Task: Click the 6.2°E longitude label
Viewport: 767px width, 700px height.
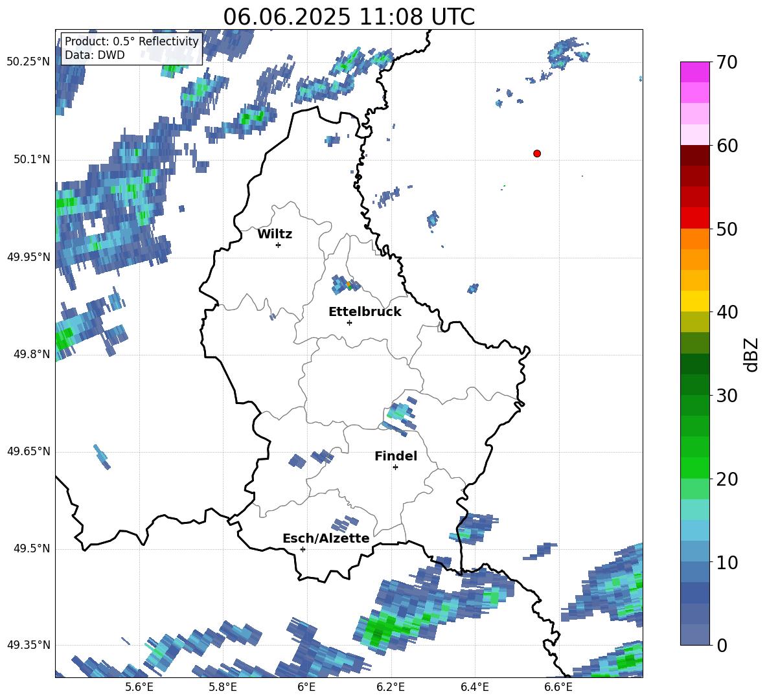Action: tap(391, 687)
